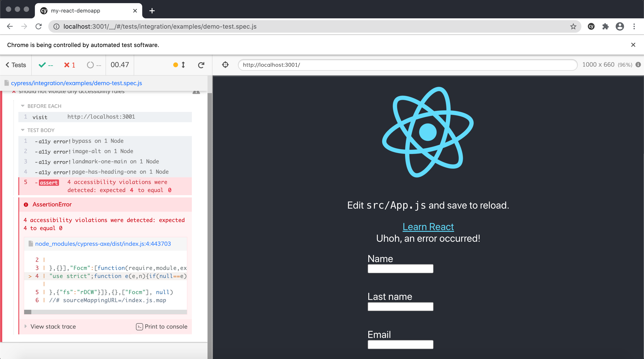
Task: Close the my-react-demoapp tab
Action: [135, 11]
